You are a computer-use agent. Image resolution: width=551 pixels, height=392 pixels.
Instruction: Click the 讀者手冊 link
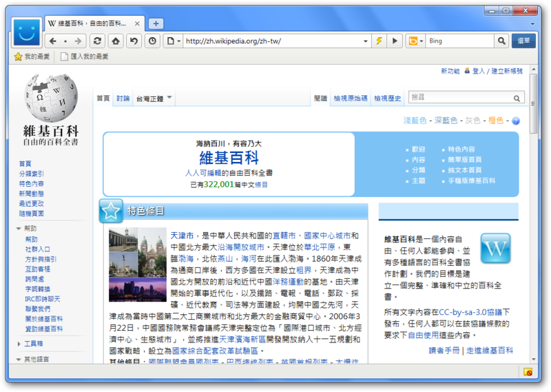click(444, 351)
